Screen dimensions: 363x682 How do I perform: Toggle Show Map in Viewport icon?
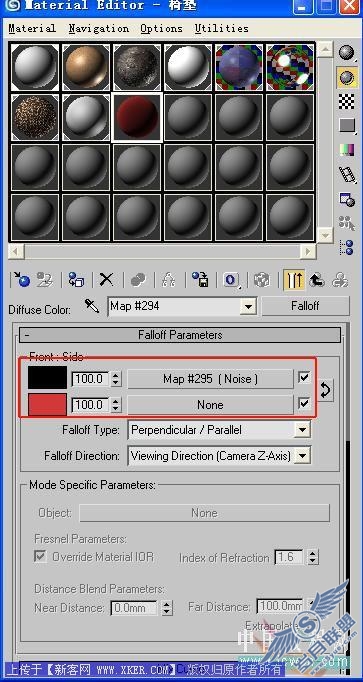coord(262,279)
